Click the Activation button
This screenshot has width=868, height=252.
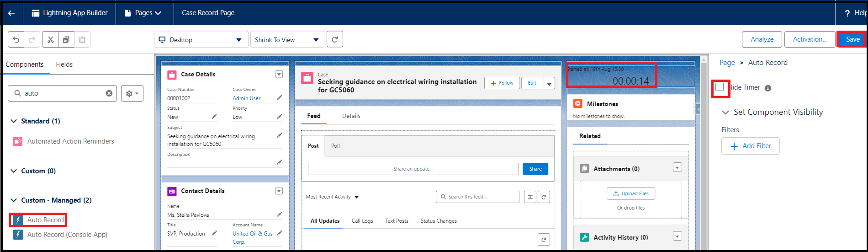coord(810,39)
